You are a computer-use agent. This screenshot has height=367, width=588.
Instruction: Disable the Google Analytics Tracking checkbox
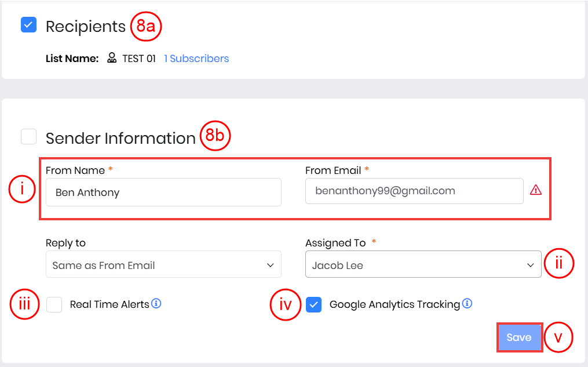point(314,304)
